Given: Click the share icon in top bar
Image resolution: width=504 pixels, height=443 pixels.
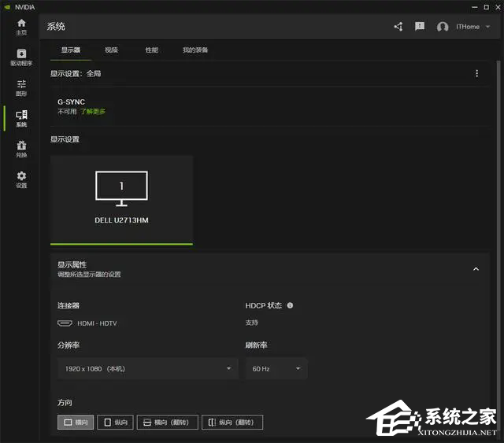Looking at the screenshot, I should [398, 27].
